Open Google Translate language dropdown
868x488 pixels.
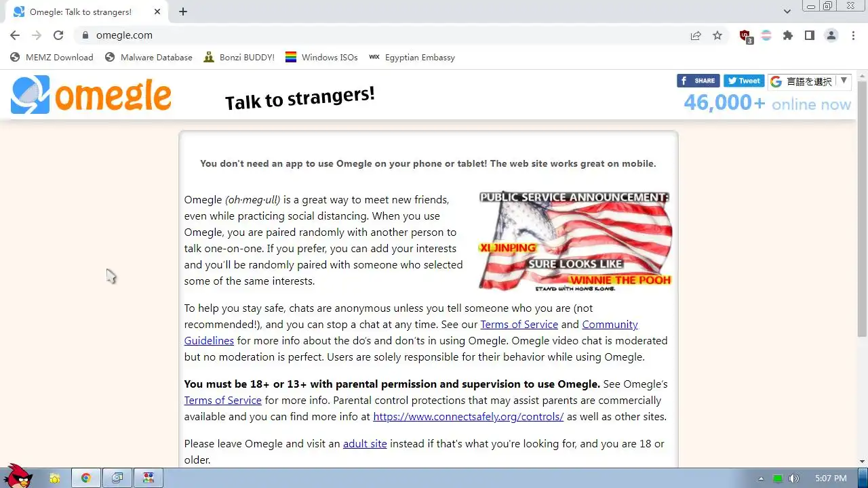coord(810,81)
